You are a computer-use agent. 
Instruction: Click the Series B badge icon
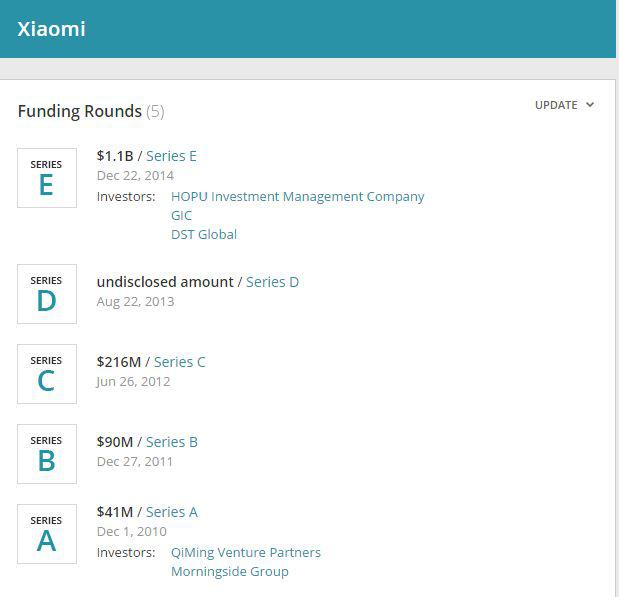[47, 454]
